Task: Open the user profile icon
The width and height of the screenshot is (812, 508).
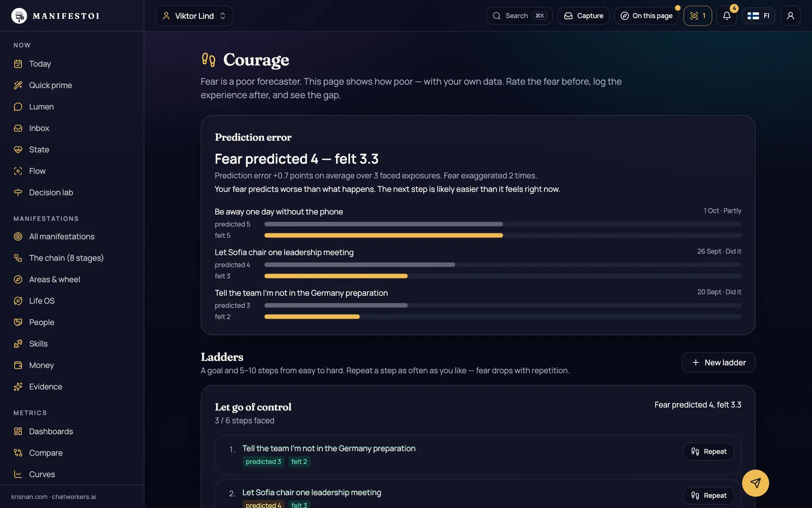Action: pyautogui.click(x=790, y=16)
